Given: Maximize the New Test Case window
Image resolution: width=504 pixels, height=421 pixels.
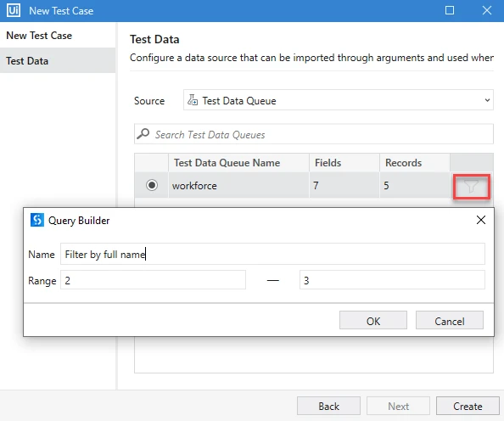Looking at the screenshot, I should (x=450, y=11).
